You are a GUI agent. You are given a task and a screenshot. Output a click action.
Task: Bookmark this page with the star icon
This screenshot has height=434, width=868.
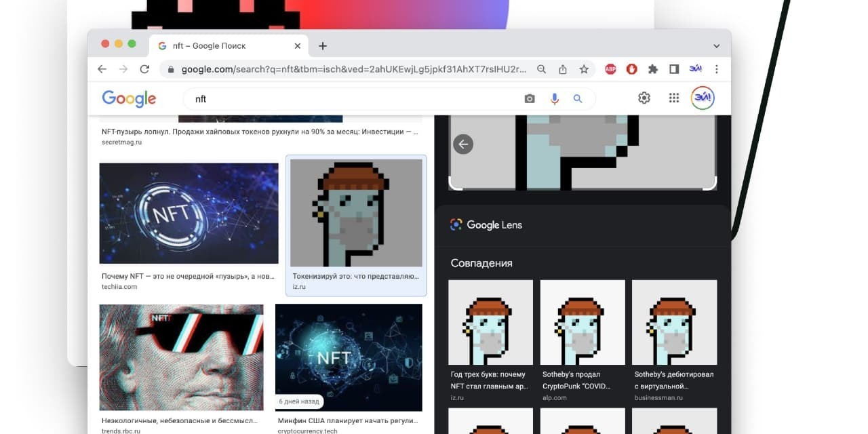coord(584,69)
